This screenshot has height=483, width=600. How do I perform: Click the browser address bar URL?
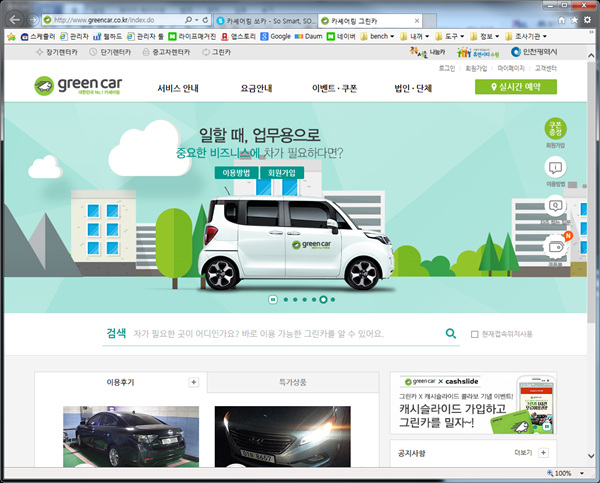104,20
